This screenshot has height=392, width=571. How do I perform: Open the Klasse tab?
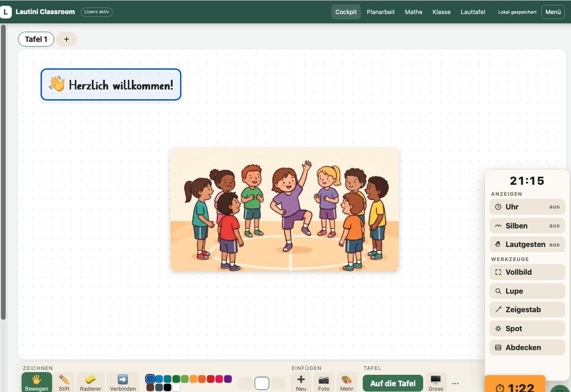click(441, 12)
